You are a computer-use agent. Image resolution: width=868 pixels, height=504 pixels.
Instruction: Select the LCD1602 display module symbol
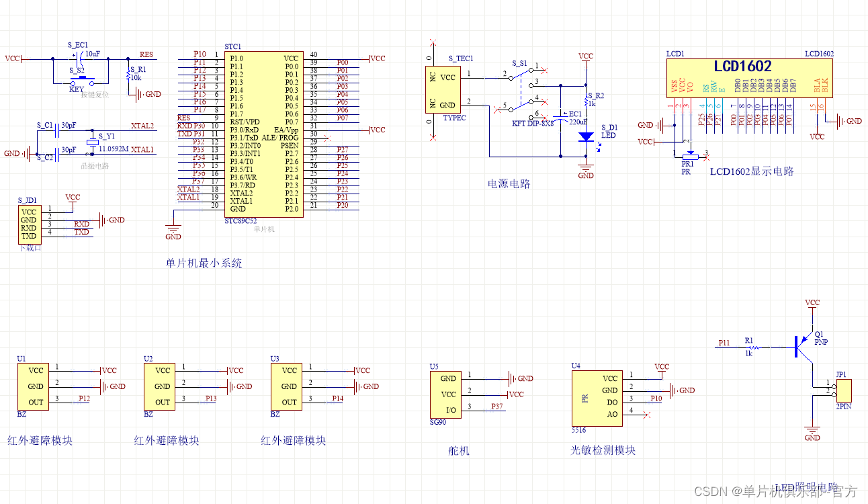750,78
